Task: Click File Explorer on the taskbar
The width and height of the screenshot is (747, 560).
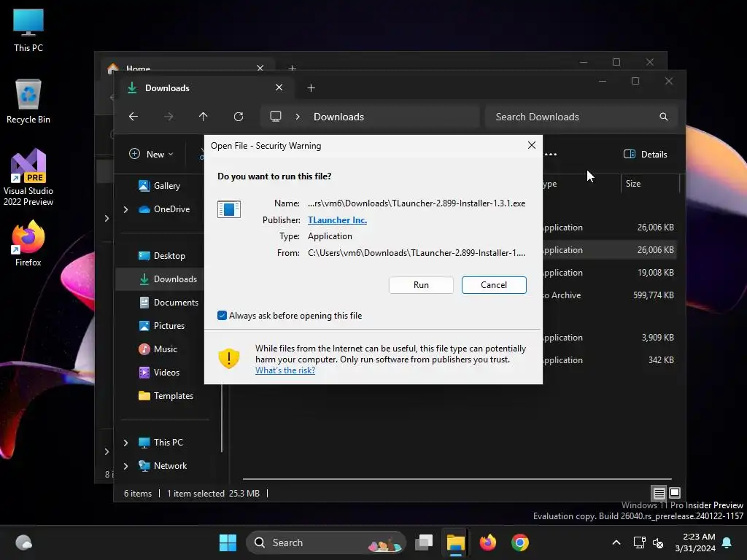Action: click(x=455, y=542)
